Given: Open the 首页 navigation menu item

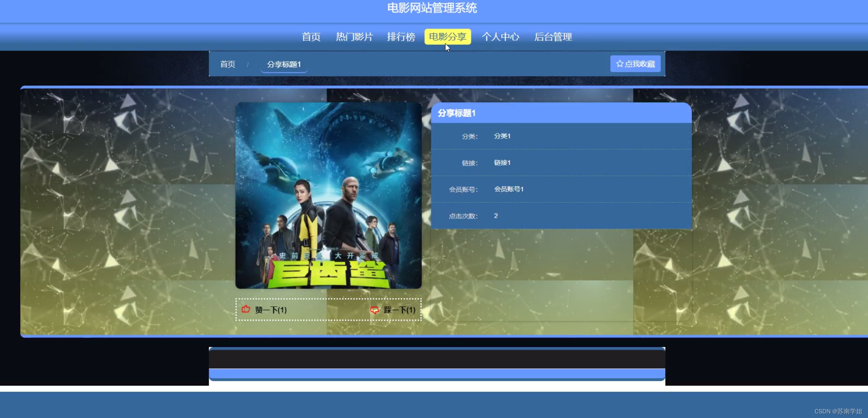Looking at the screenshot, I should tap(311, 37).
